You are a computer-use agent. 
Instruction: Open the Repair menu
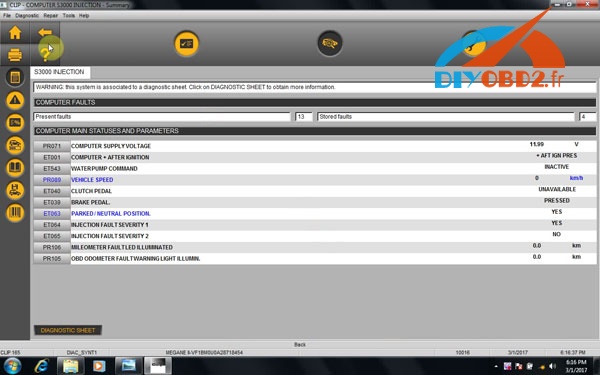[x=51, y=16]
